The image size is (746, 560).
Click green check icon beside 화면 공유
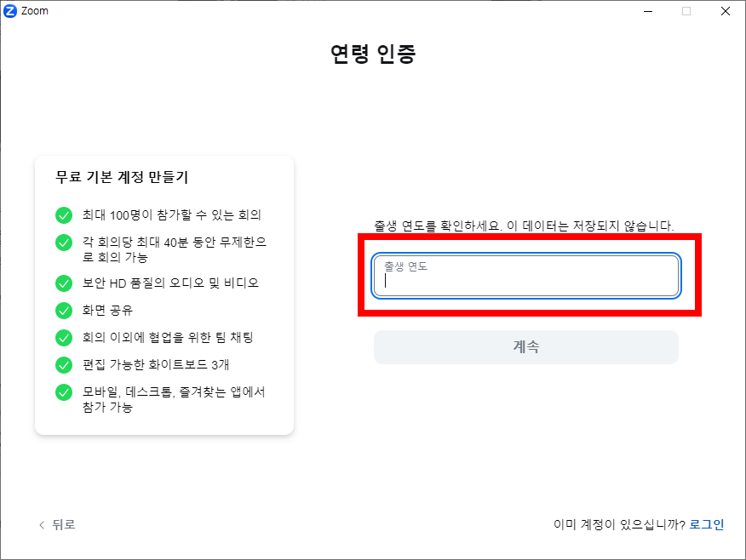[x=64, y=311]
